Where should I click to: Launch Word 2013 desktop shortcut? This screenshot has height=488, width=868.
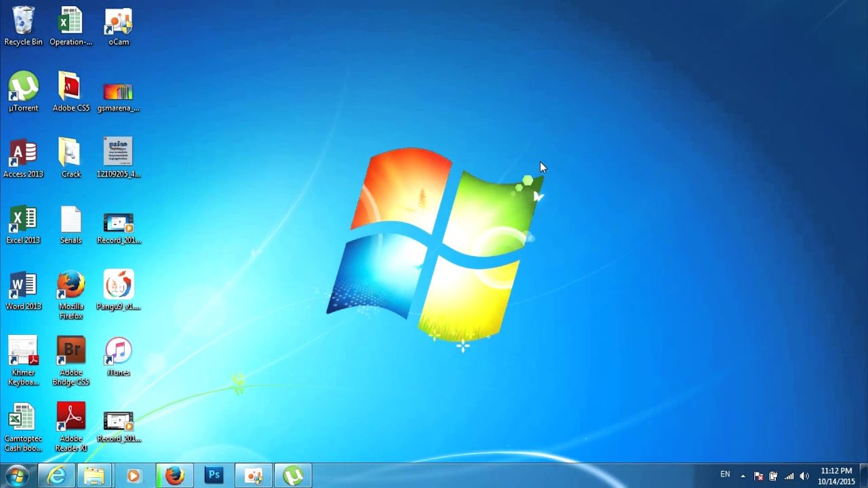tap(23, 291)
